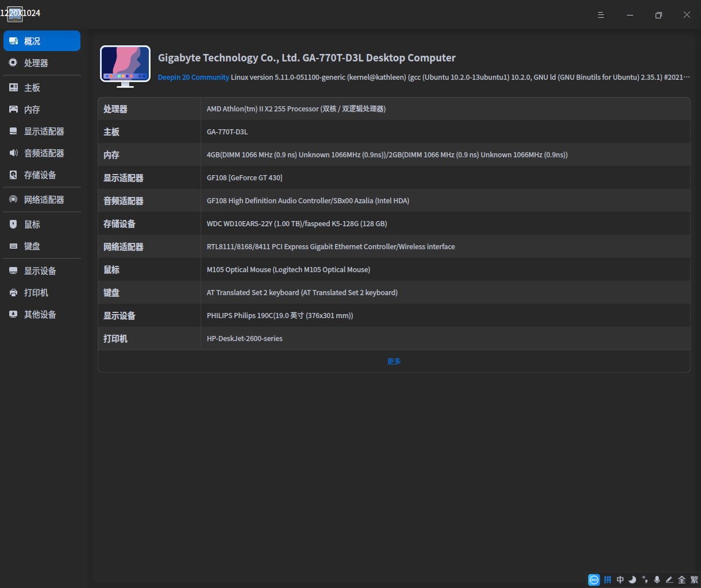
Task: Toggle Chinese/English input with the 中 icon
Action: 620,579
